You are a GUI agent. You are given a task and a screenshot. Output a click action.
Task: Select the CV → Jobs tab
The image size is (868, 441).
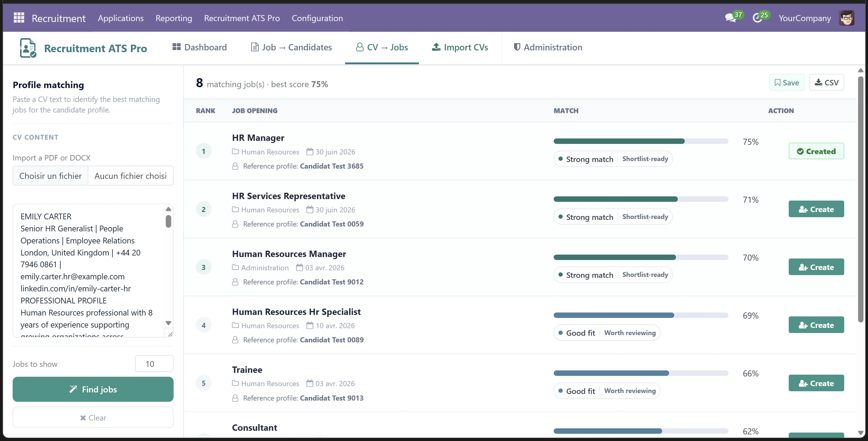(x=382, y=47)
